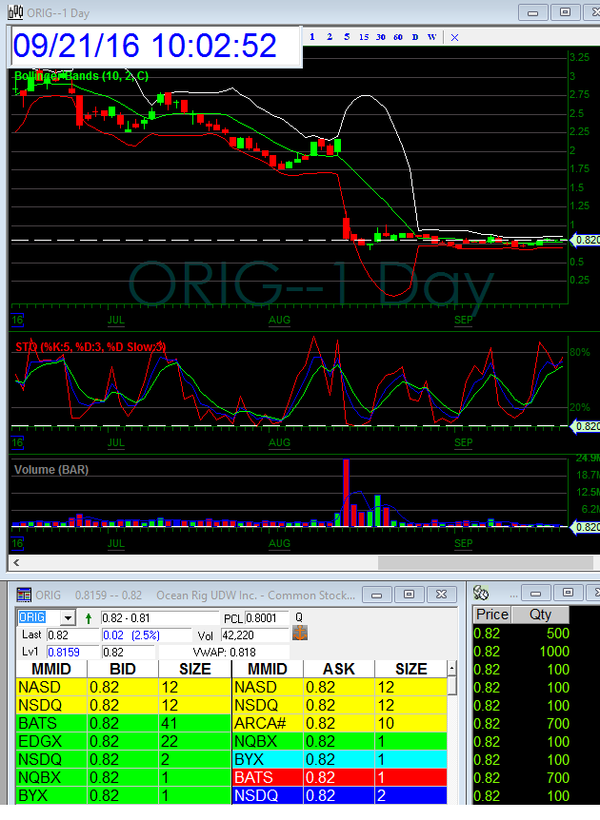The image size is (600, 820).
Task: Click the ORIG symbol input field
Action: click(x=39, y=618)
